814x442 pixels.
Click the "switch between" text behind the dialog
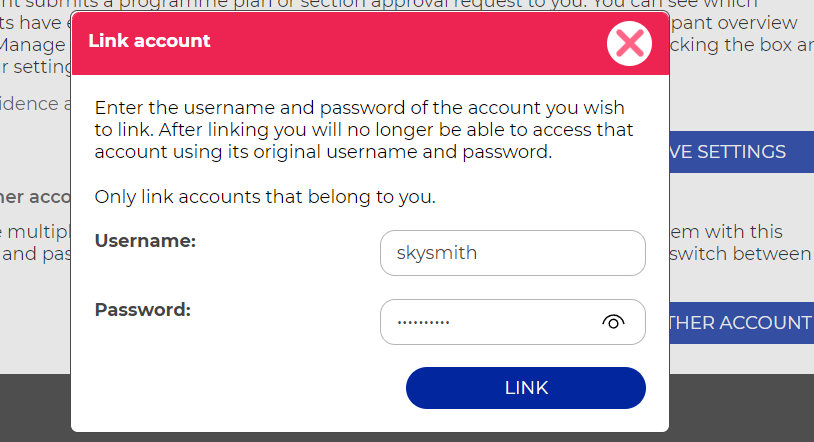[740, 254]
